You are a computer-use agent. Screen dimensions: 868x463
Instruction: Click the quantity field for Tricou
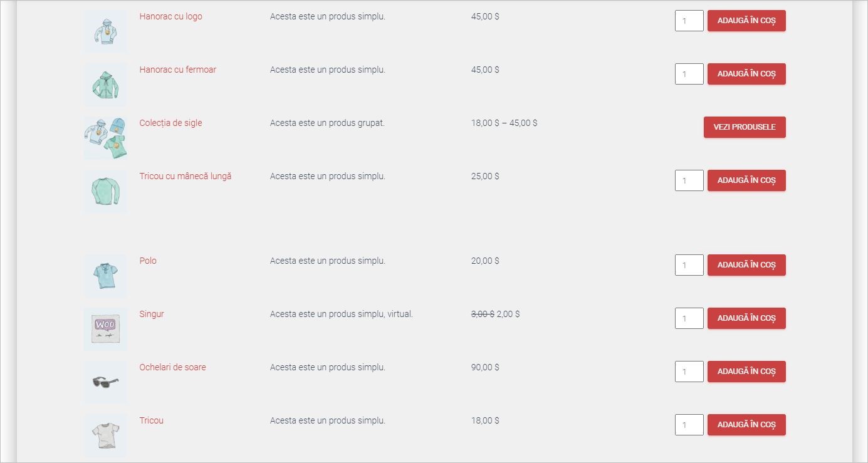[x=689, y=424]
